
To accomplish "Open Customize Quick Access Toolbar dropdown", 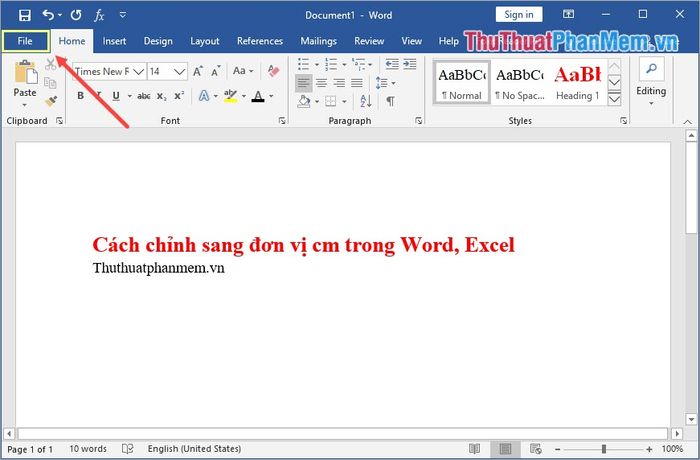I will click(x=123, y=15).
